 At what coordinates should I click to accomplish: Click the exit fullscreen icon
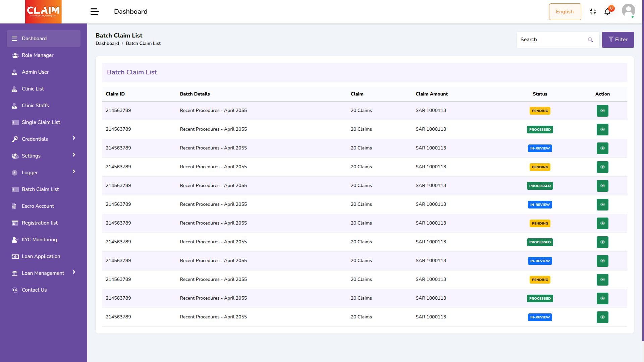pyautogui.click(x=593, y=12)
